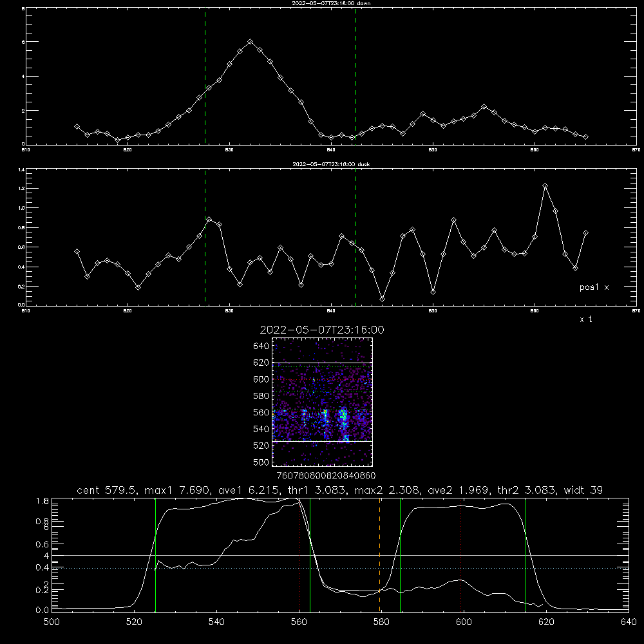Click x-axis label '620' of the profile plot
Viewport: 644px width, 644px height.
pos(546,622)
